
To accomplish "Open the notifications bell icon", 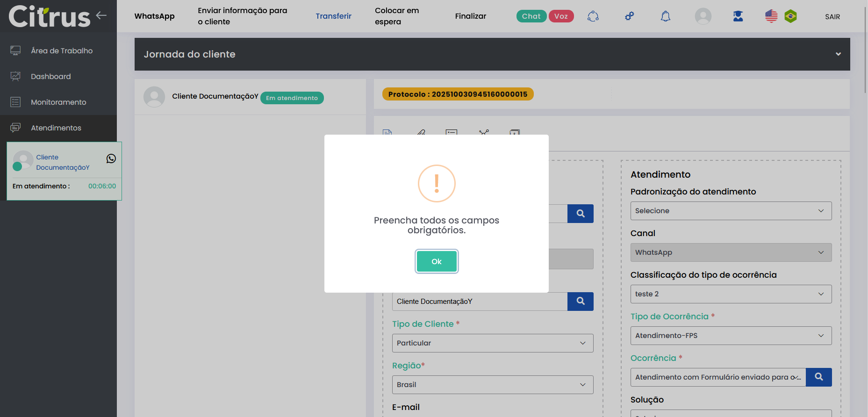I will tap(665, 16).
